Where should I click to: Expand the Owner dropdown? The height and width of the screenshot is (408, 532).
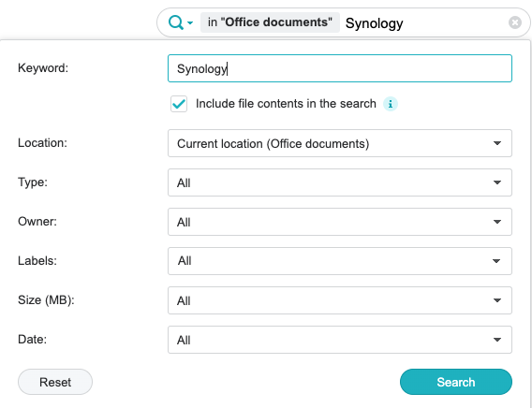point(340,222)
